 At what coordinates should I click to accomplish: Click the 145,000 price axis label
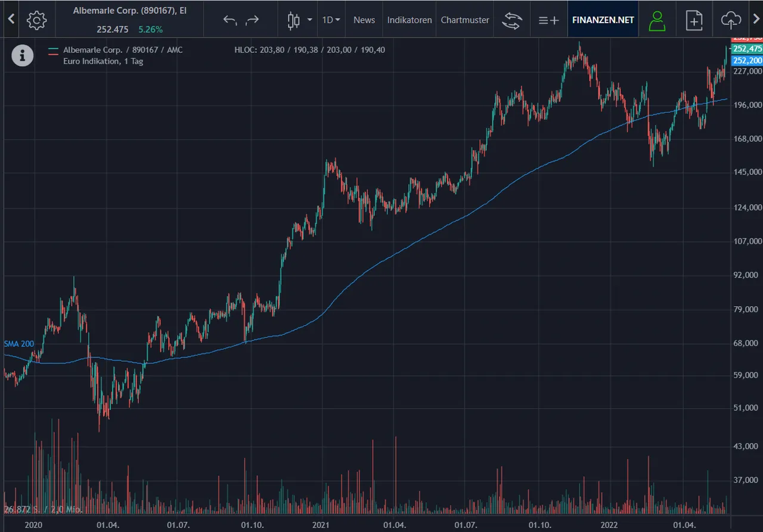point(748,173)
